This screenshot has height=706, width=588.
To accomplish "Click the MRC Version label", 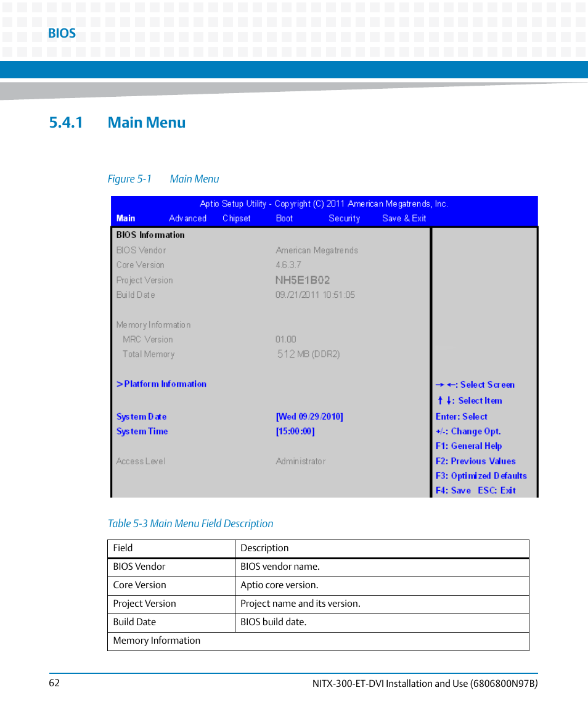I will coord(148,340).
